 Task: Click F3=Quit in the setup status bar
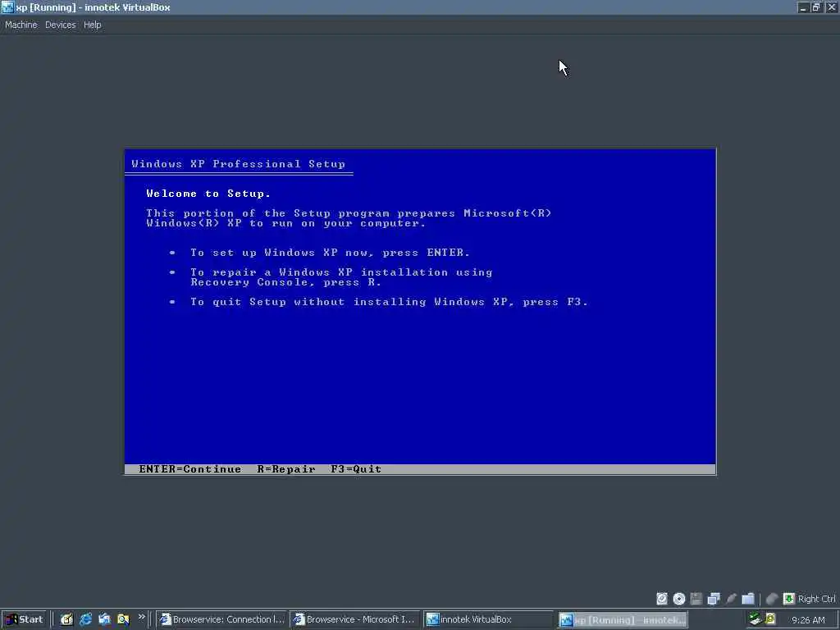(x=356, y=469)
